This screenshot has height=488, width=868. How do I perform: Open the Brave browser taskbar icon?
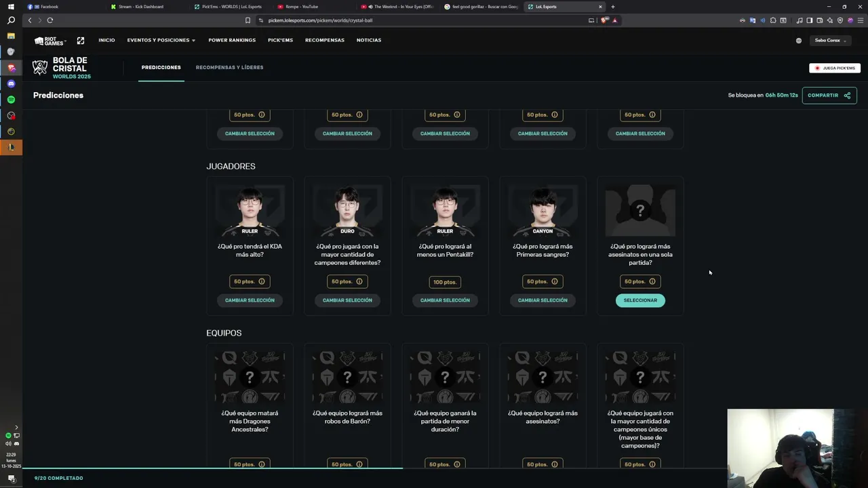pyautogui.click(x=11, y=68)
